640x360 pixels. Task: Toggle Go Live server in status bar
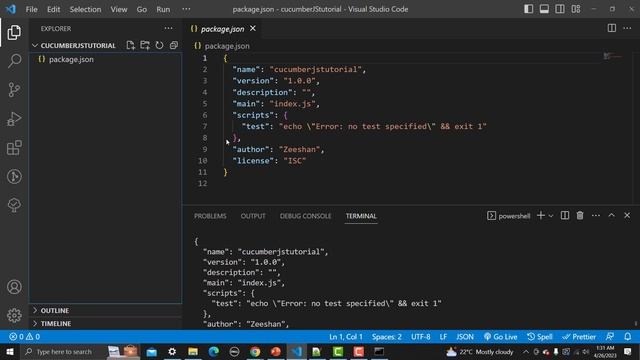tap(500, 337)
